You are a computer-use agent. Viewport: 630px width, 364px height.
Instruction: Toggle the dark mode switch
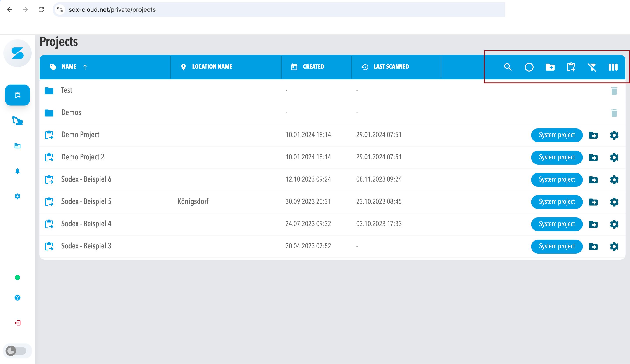coord(16,350)
